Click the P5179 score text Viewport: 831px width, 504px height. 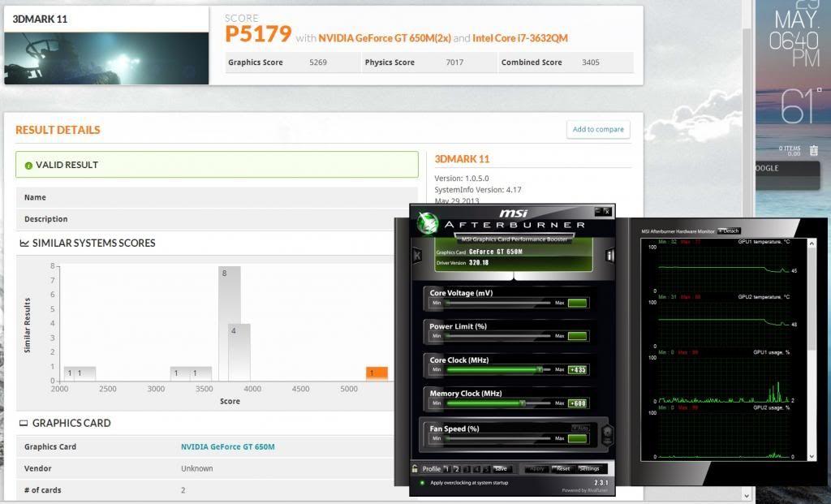point(258,34)
